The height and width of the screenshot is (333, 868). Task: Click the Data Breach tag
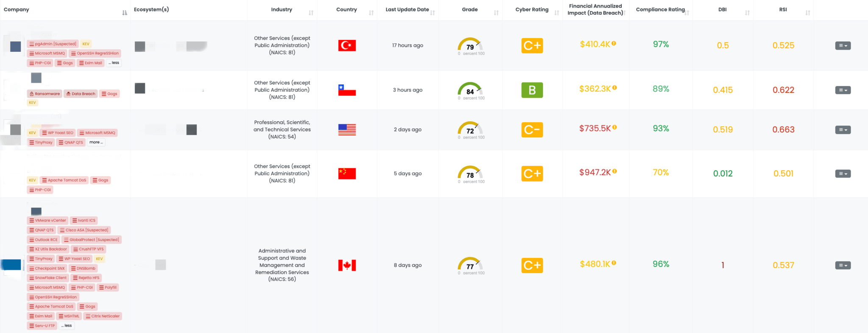point(81,94)
